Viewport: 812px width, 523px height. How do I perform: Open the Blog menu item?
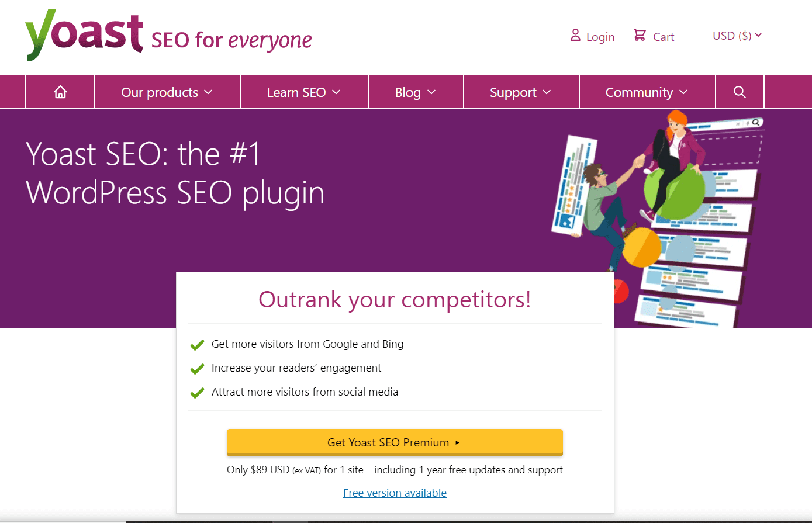point(416,92)
